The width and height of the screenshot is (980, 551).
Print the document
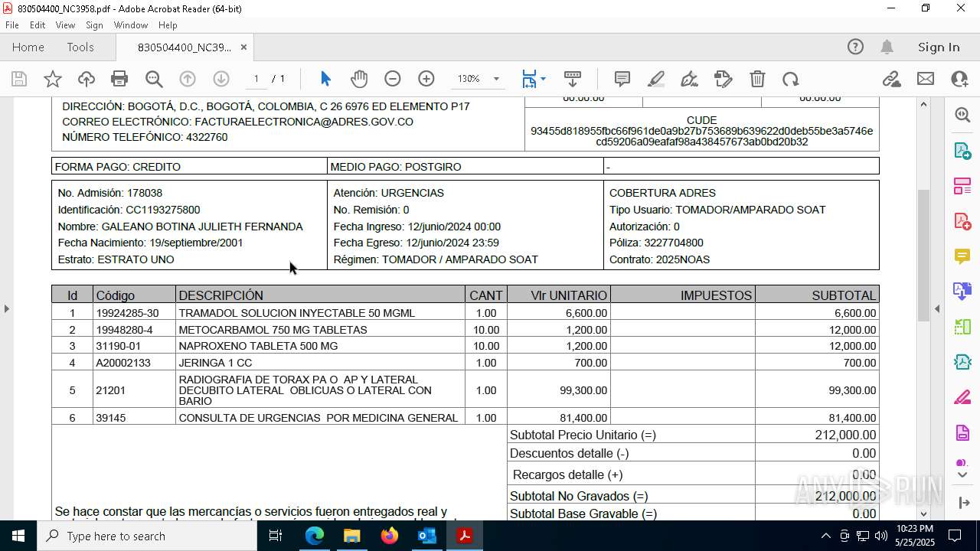119,79
